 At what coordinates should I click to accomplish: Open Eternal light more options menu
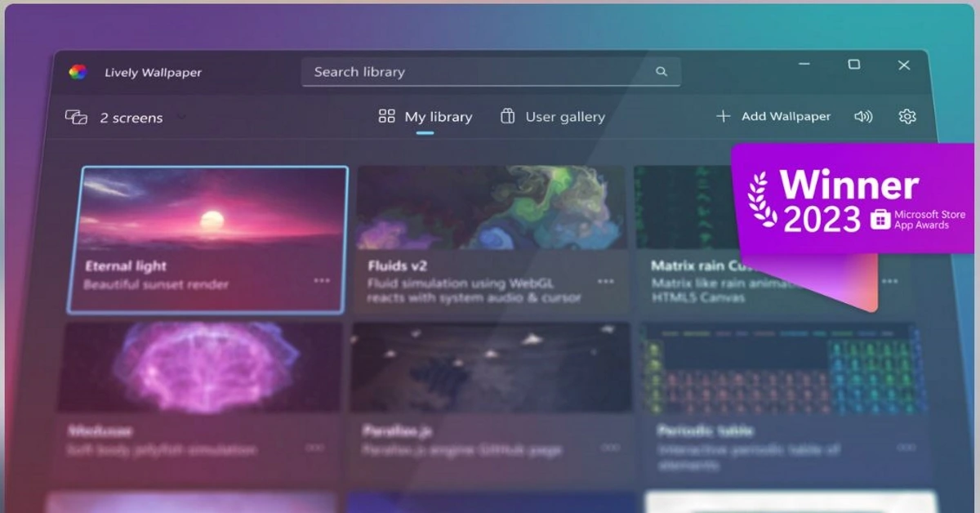(x=322, y=280)
